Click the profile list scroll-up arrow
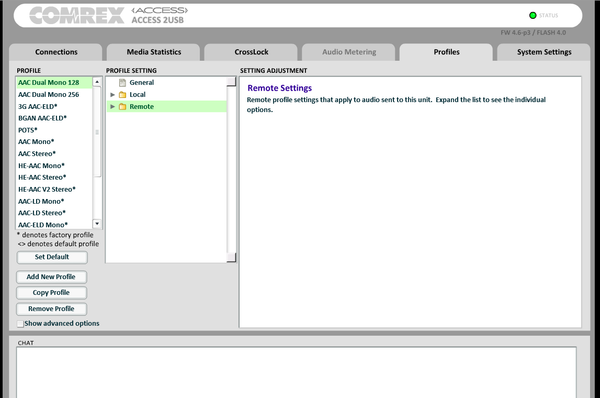The height and width of the screenshot is (398, 600). tap(97, 82)
